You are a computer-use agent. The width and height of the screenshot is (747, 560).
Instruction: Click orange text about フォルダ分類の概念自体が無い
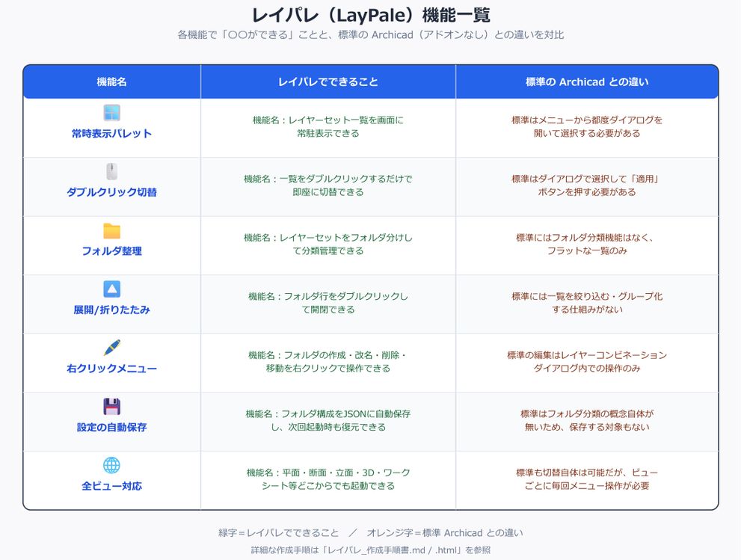point(587,420)
